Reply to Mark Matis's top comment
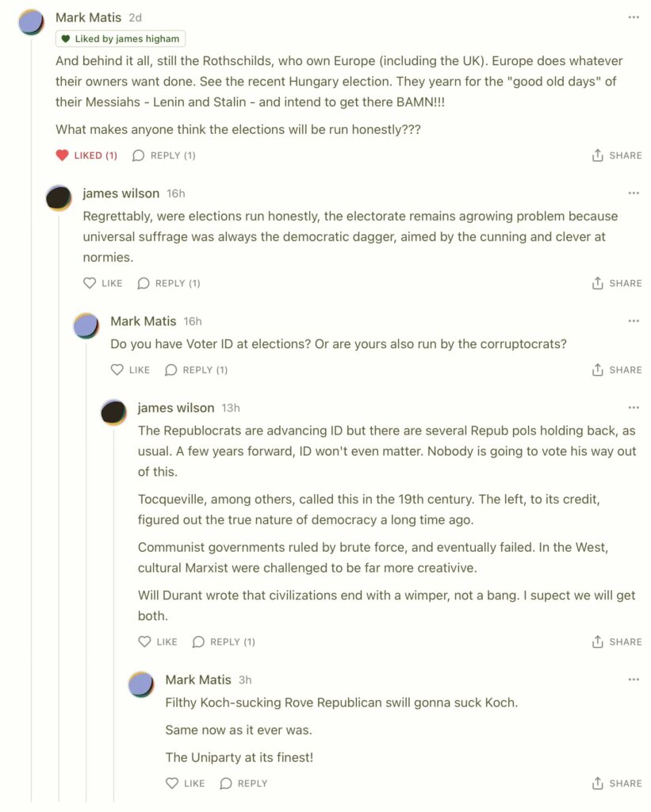Image resolution: width=651 pixels, height=812 pixels. tap(164, 155)
